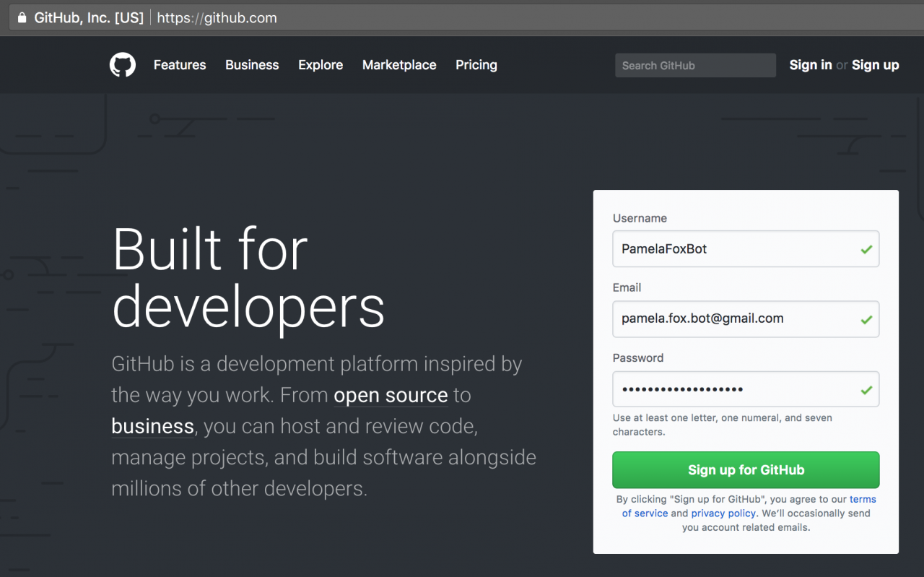Click the Password input field

click(746, 389)
